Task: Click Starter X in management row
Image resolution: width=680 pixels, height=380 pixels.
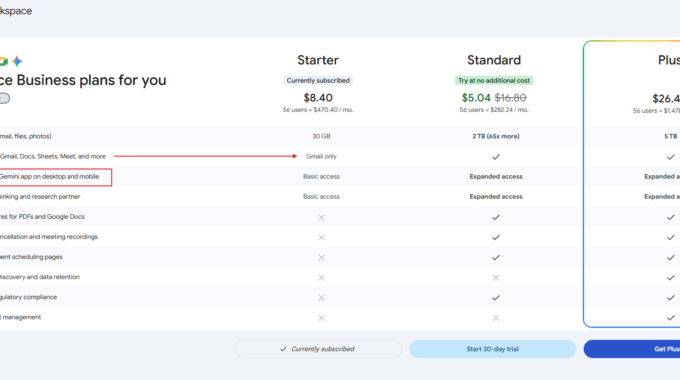Action: [321, 318]
